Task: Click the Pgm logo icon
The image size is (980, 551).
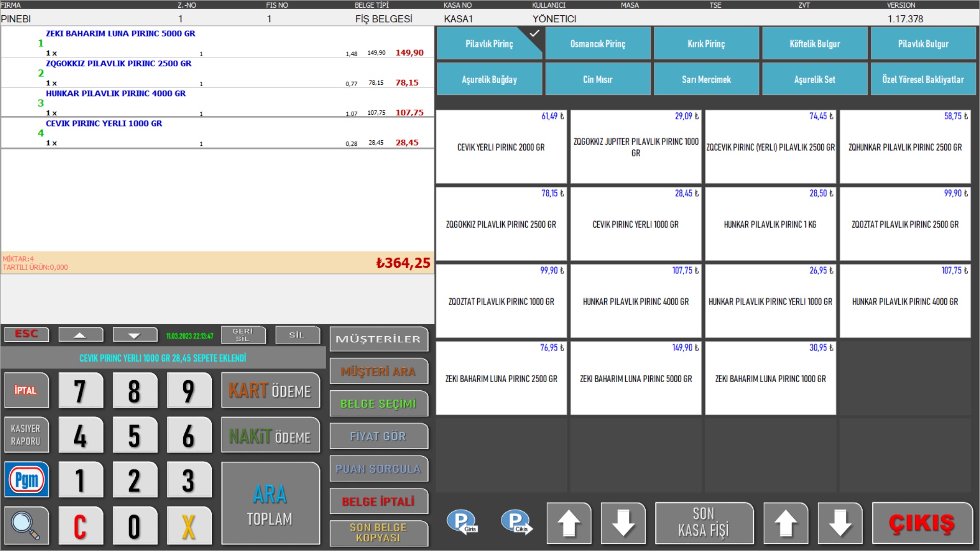Action: [27, 480]
